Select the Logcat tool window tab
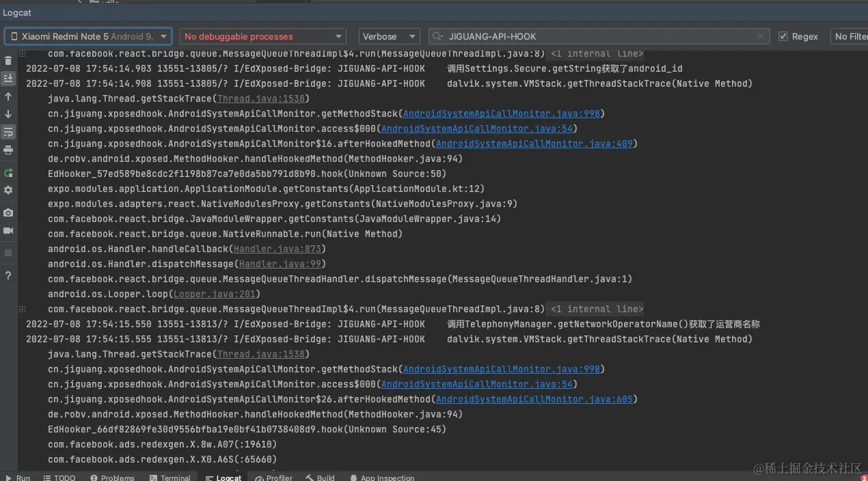The height and width of the screenshot is (481, 868). tap(223, 478)
